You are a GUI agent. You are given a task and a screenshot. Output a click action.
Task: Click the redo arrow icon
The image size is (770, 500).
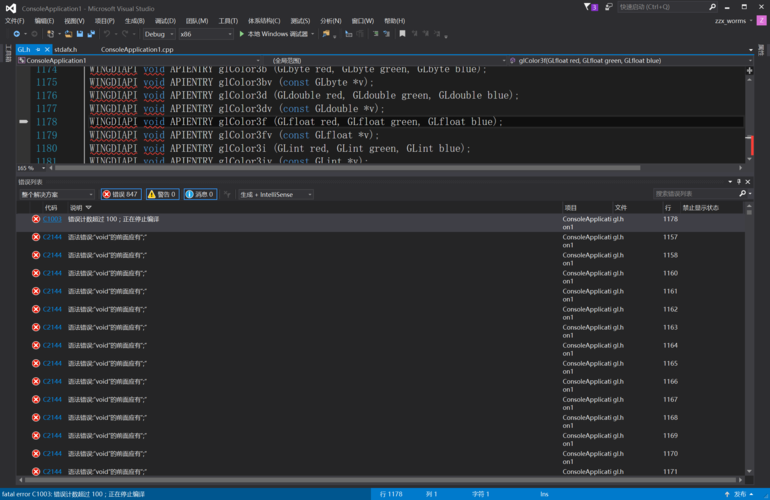coord(125,34)
